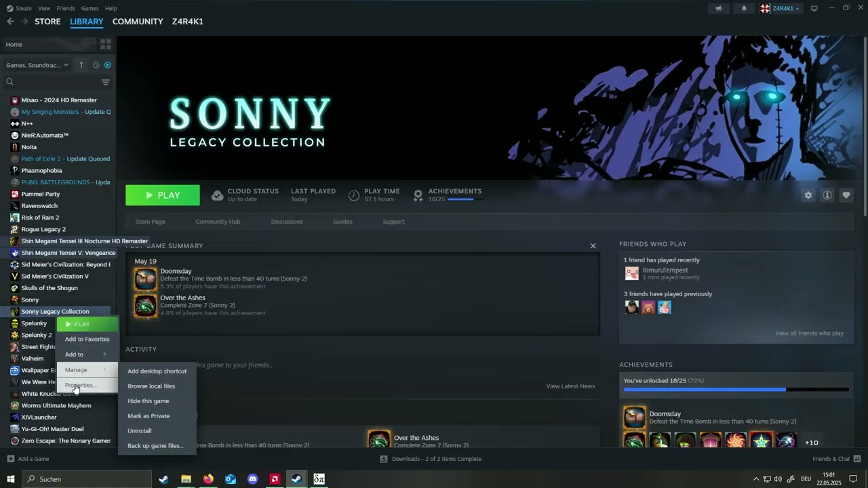The image size is (868, 488).
Task: Open the Games menu
Action: [90, 8]
